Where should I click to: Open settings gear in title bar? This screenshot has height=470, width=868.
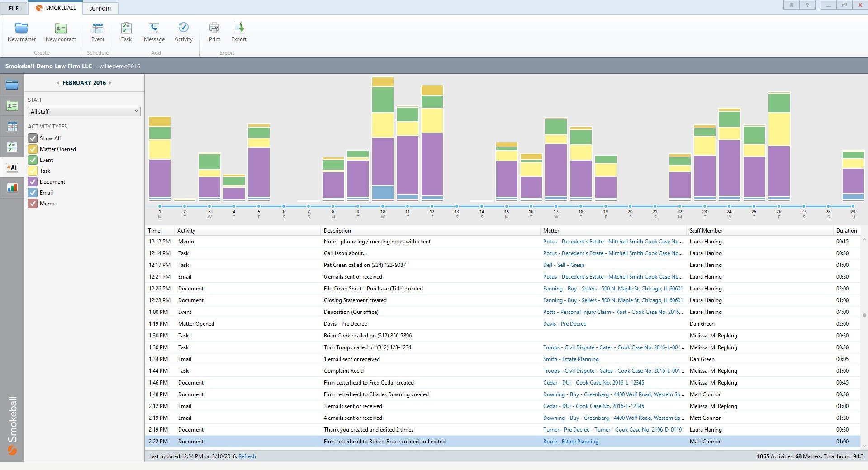click(791, 5)
